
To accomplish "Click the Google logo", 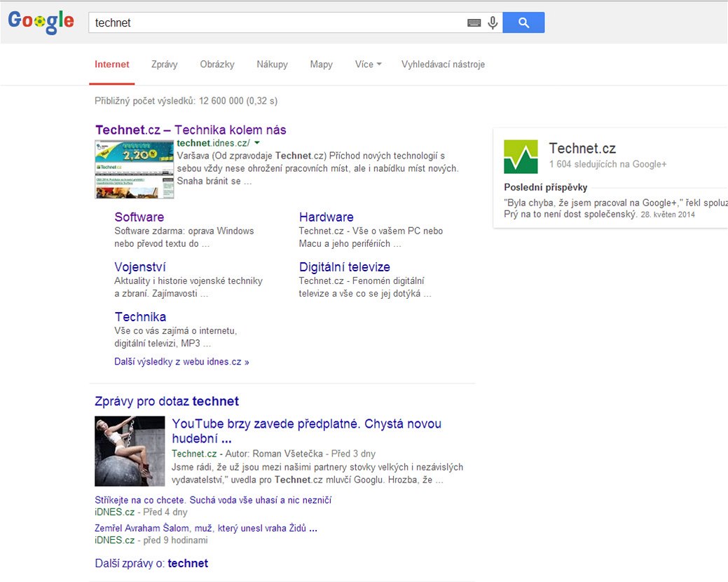I will pyautogui.click(x=41, y=22).
